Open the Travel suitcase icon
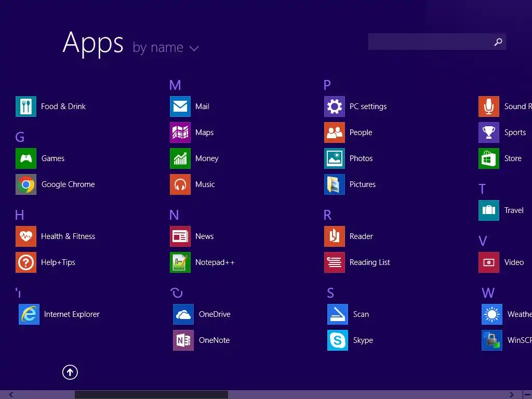The width and height of the screenshot is (532, 399). pyautogui.click(x=489, y=210)
